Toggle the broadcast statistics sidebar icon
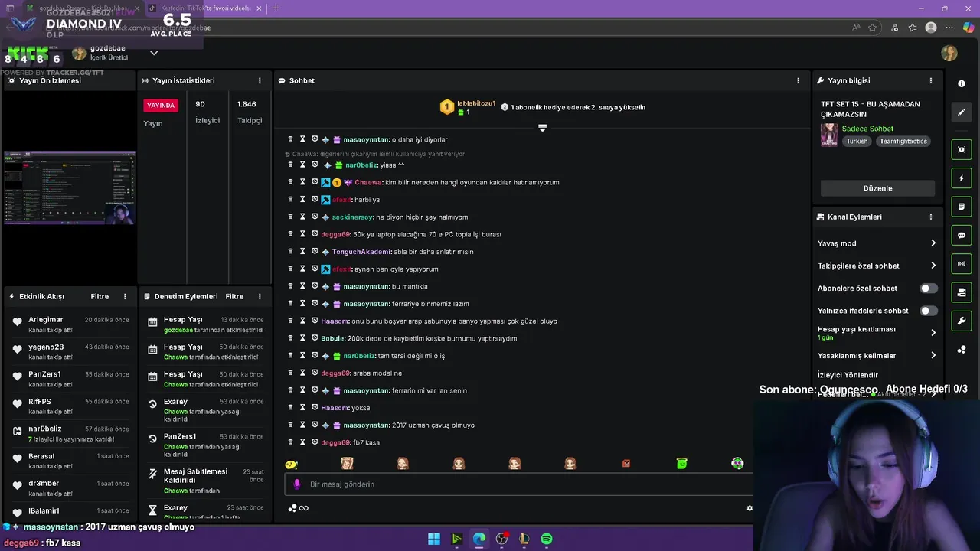 962,264
